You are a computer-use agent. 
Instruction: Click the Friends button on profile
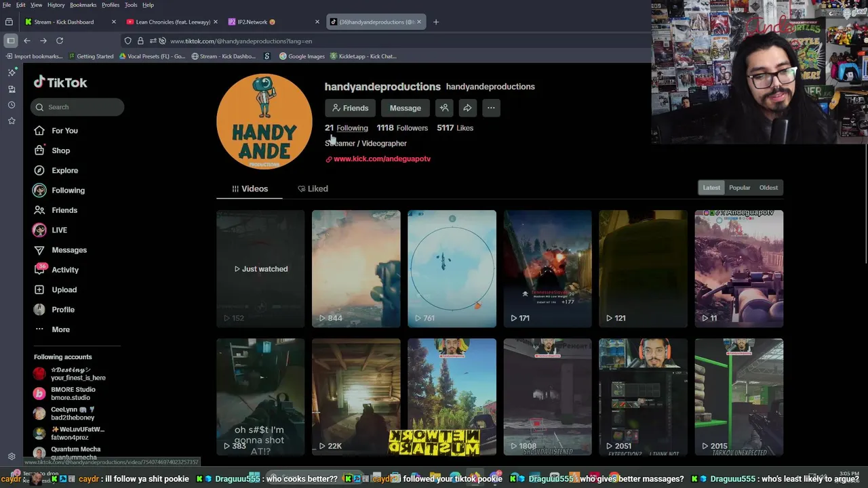click(350, 108)
